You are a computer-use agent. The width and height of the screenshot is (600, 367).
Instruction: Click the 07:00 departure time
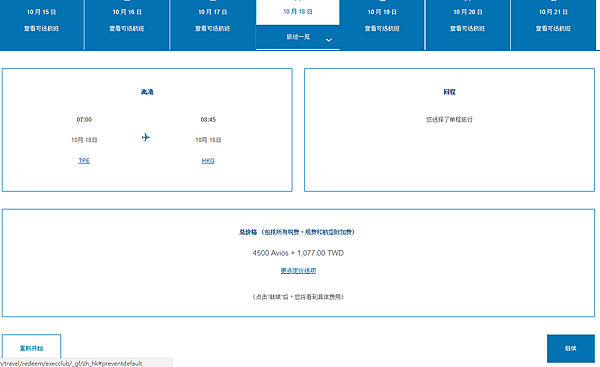click(84, 119)
